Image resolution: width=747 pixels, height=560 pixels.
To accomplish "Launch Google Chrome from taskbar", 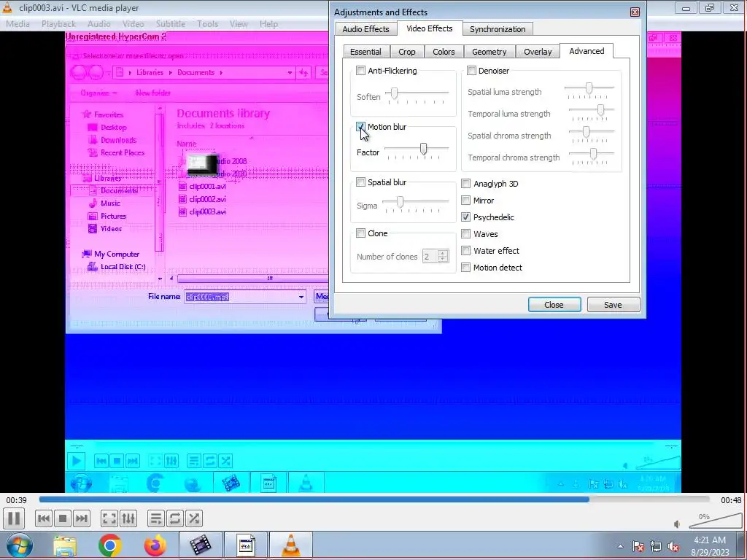I will click(109, 545).
